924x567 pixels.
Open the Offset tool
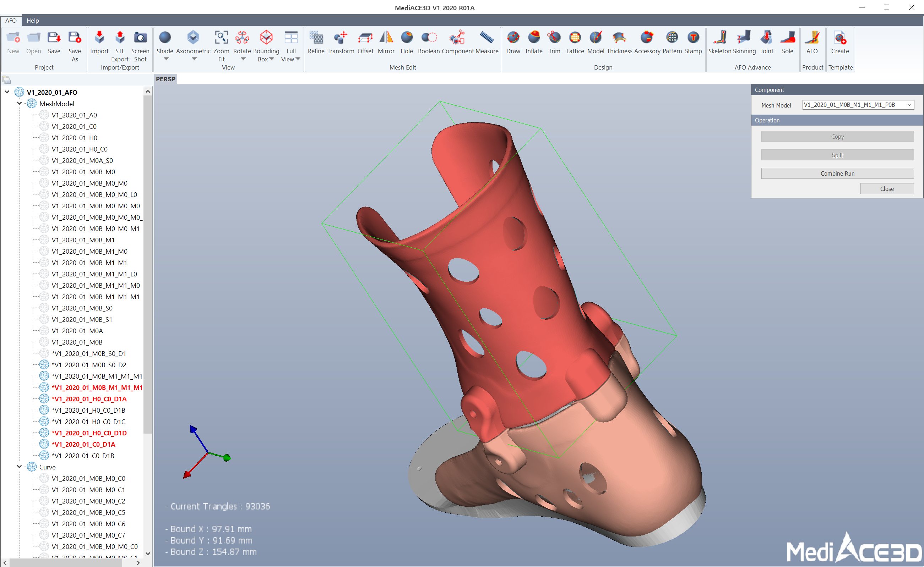click(x=365, y=42)
